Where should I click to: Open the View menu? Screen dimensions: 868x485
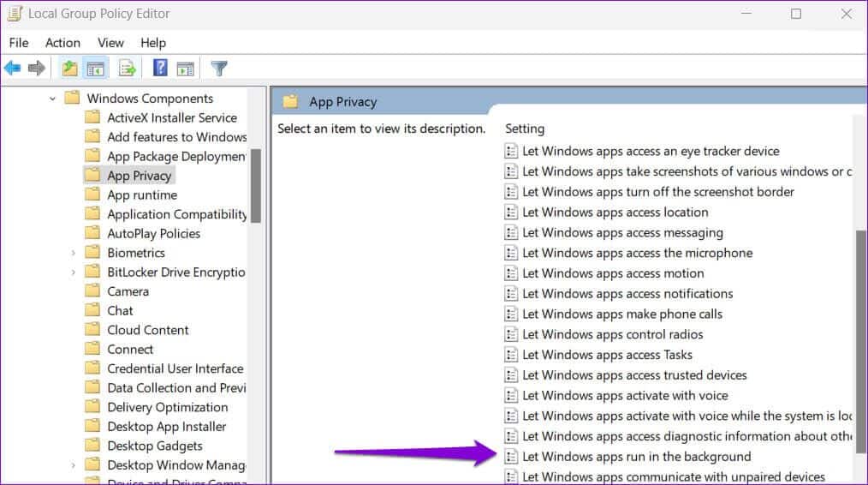110,43
